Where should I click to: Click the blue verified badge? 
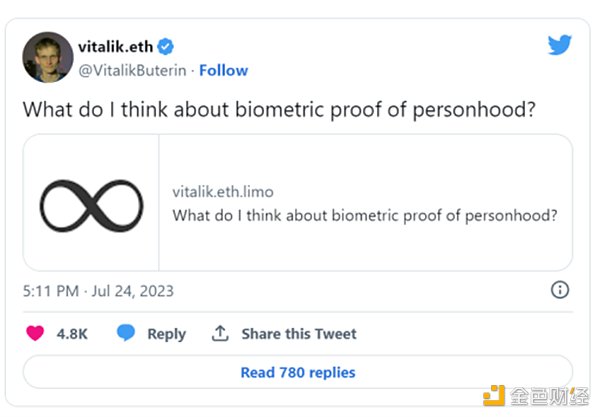click(x=167, y=46)
